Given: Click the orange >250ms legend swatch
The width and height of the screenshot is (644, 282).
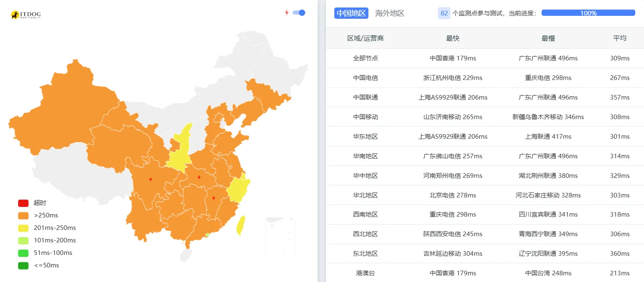Looking at the screenshot, I should [23, 215].
